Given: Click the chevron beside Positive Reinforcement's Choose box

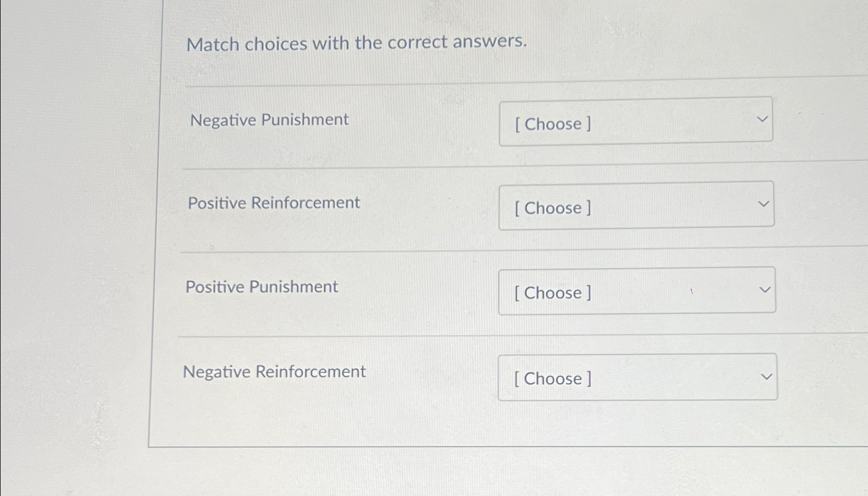Looking at the screenshot, I should [x=763, y=203].
